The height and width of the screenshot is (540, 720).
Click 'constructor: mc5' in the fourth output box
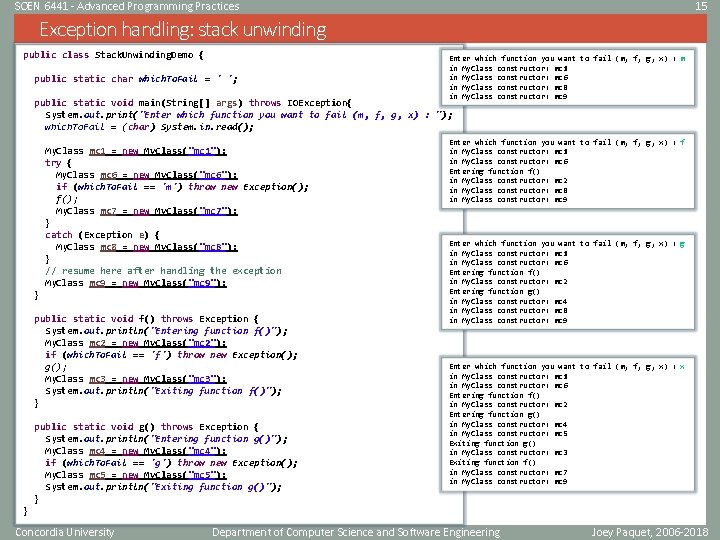(533, 433)
